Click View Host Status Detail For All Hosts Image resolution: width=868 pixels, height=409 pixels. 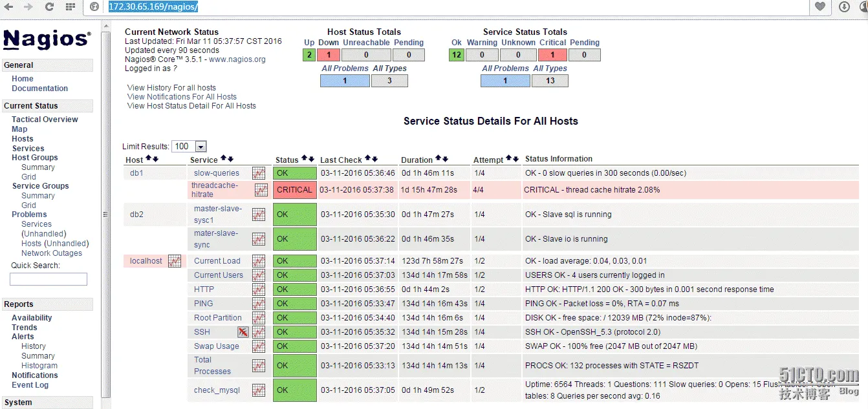[191, 106]
